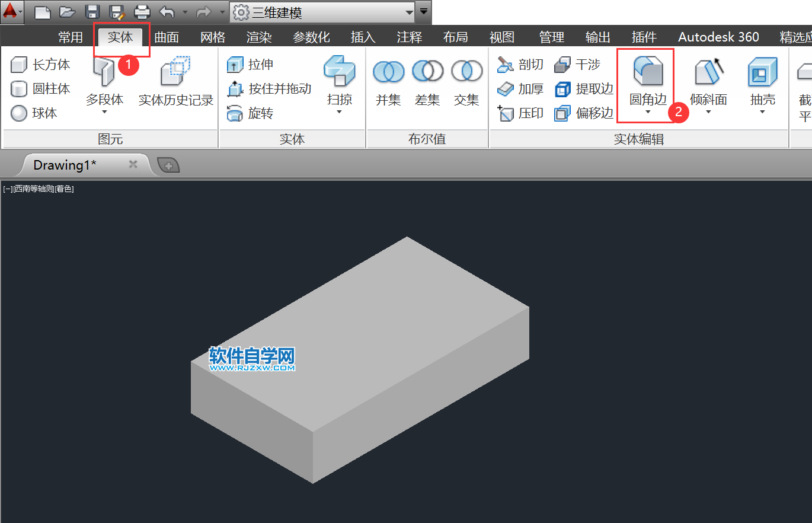
Task: Open the Autodesk 360 ribbon tab
Action: click(718, 37)
